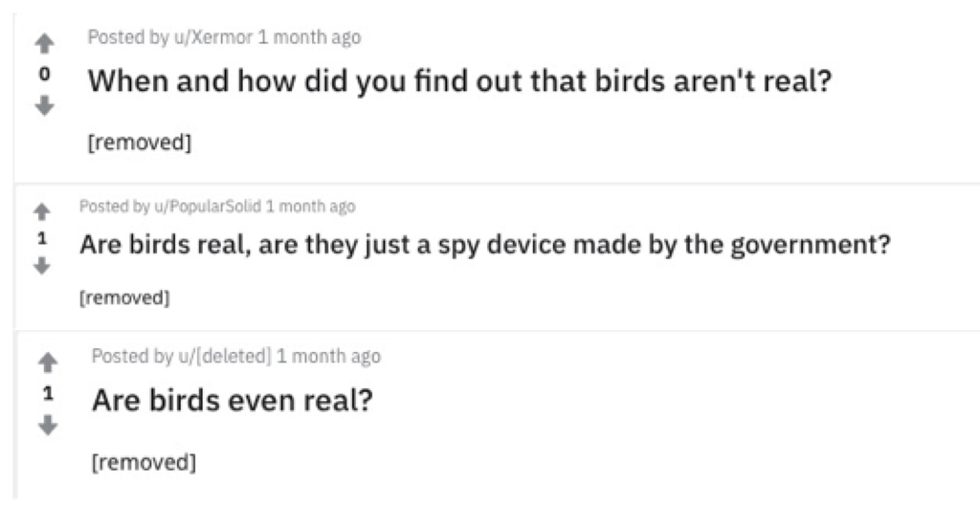Open the 'Are birds even real?' post title
Screen dimensions: 980x505
(232, 399)
